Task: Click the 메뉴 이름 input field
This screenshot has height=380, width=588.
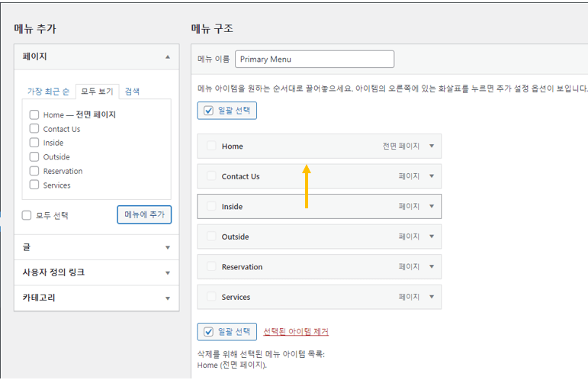Action: click(x=315, y=60)
